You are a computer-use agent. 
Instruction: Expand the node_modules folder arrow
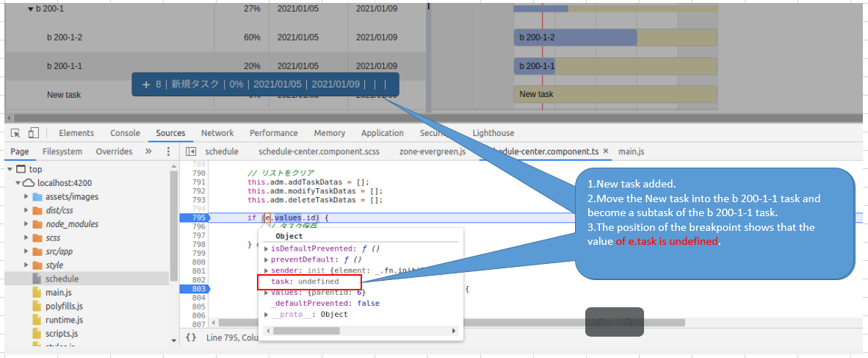click(26, 224)
